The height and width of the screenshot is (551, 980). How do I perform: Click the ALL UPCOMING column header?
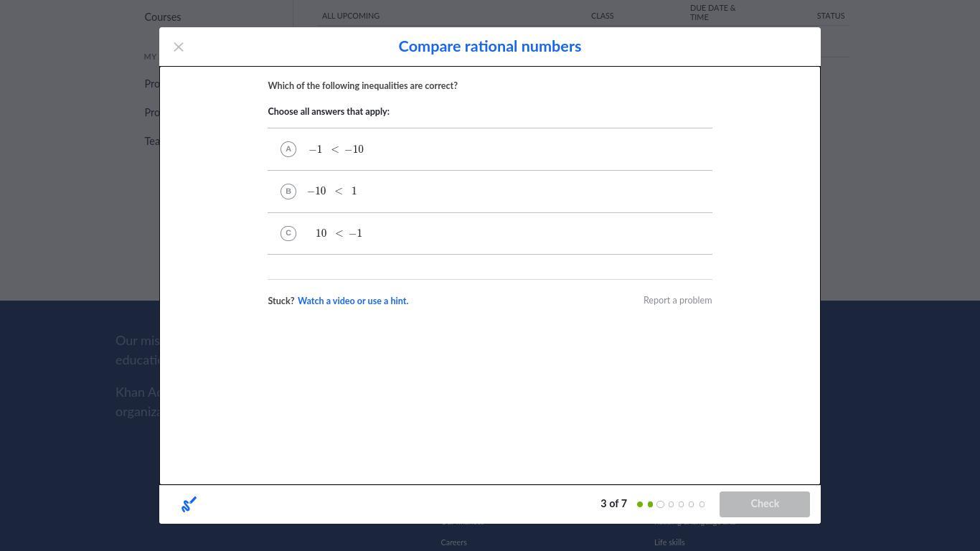351,16
